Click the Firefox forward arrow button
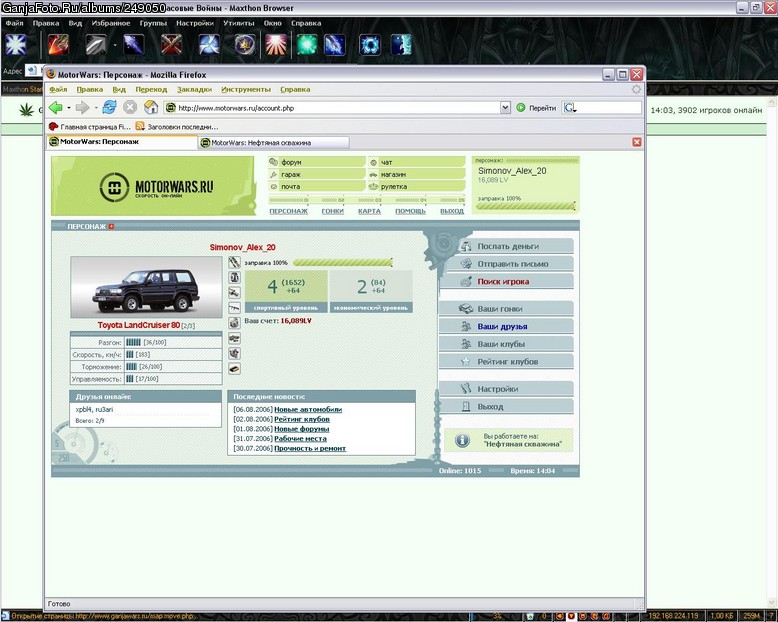The height and width of the screenshot is (622, 778). pyautogui.click(x=82, y=107)
